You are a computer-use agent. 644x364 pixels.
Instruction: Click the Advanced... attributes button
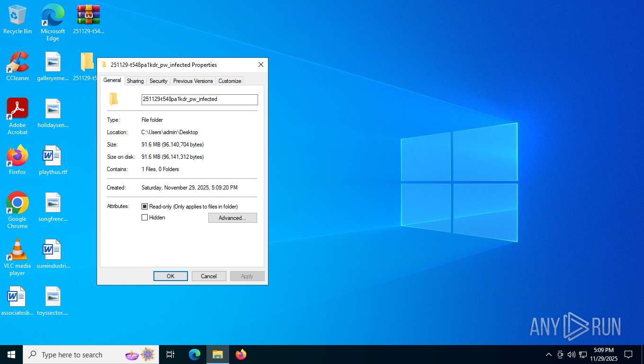click(233, 218)
